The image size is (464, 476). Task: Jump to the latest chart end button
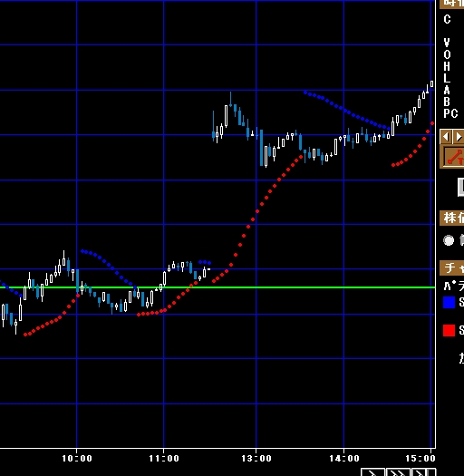[x=422, y=472]
